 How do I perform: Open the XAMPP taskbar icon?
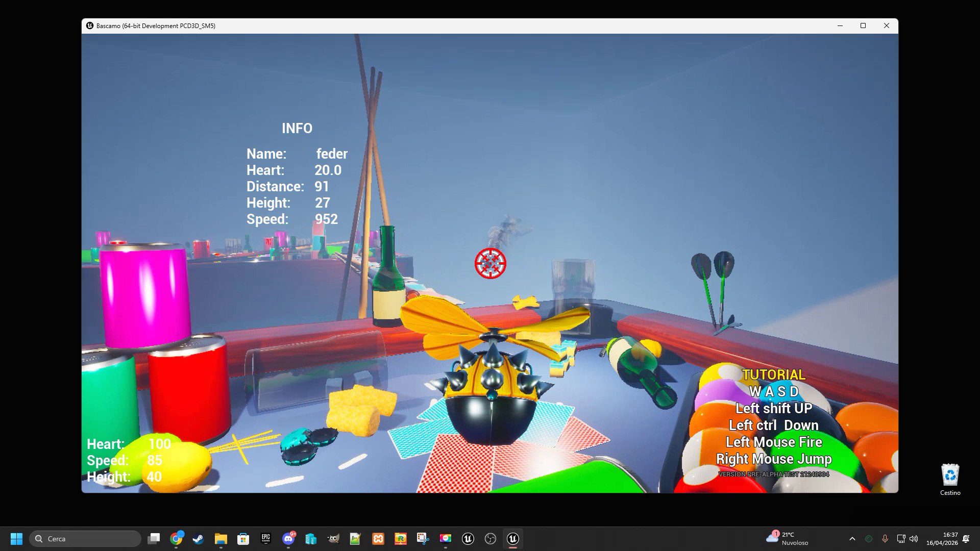(378, 539)
